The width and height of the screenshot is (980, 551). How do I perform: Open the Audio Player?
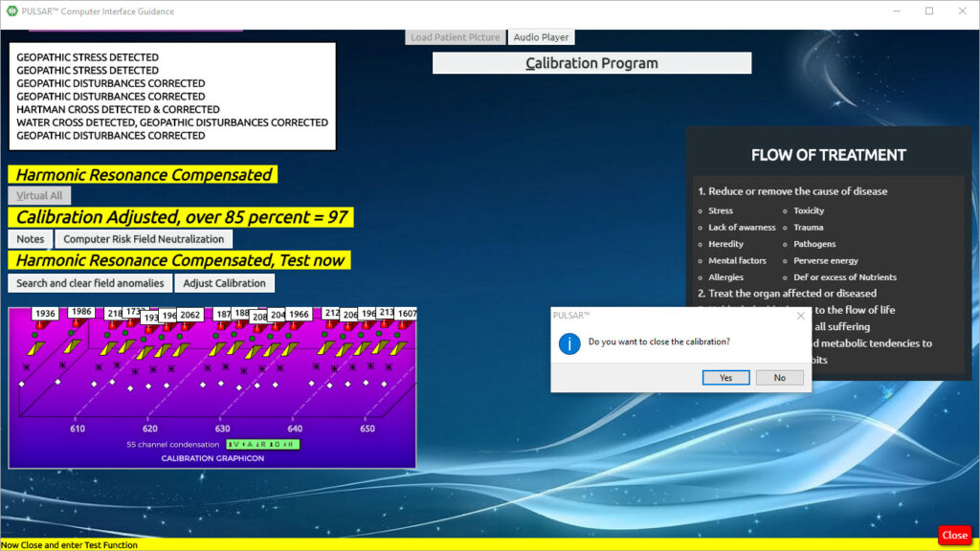(541, 37)
